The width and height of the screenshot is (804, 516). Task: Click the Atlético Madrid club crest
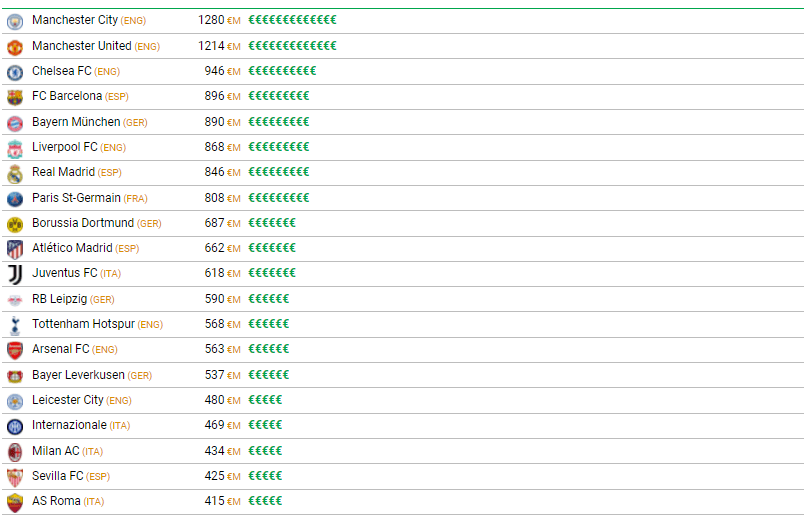coord(15,250)
